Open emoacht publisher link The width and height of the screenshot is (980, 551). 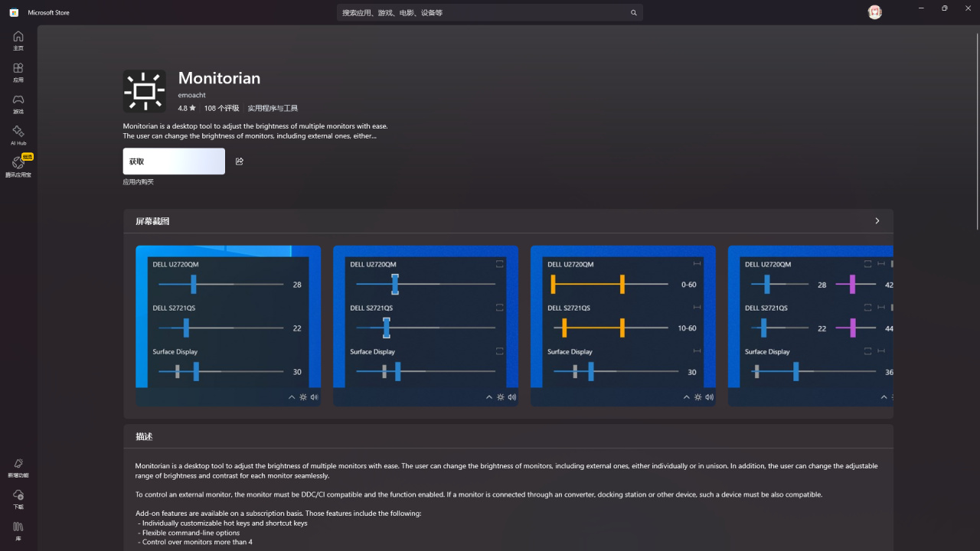pos(191,95)
